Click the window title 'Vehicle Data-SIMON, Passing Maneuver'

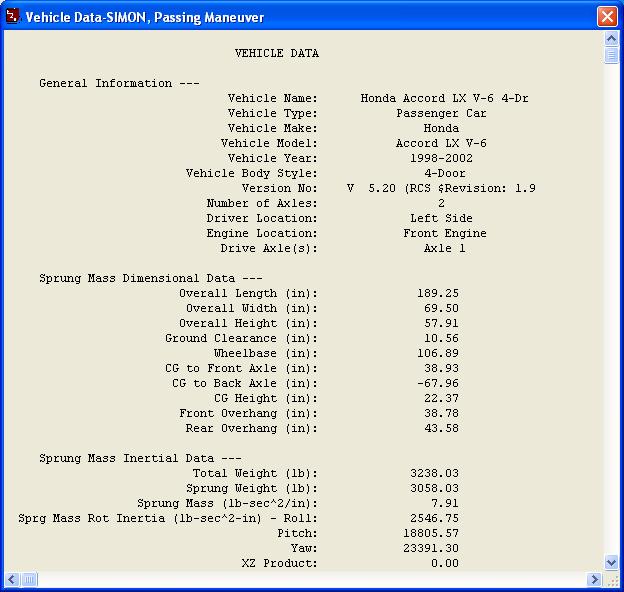coord(145,17)
